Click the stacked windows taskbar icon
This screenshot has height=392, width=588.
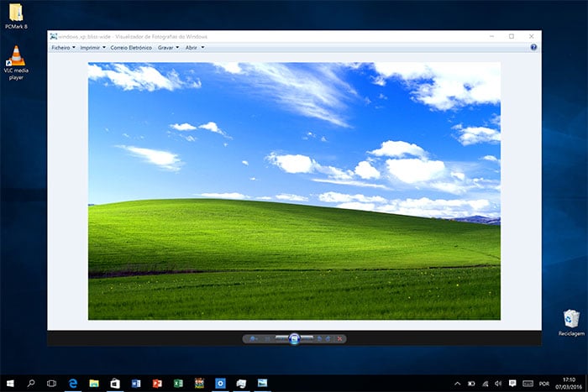click(241, 383)
